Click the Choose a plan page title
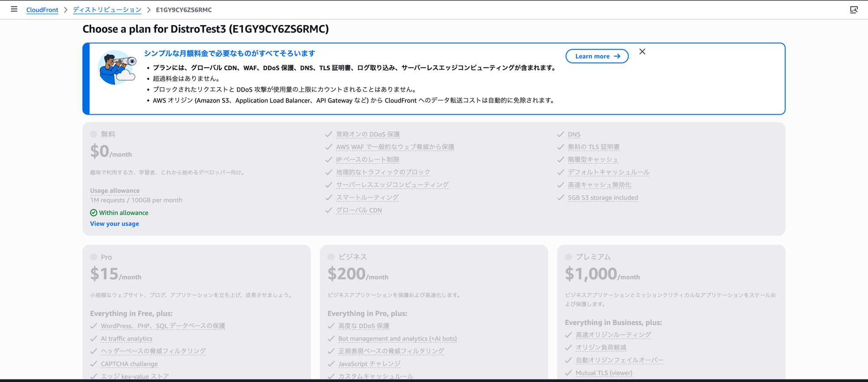Viewport: 868px width, 382px height. [x=206, y=29]
